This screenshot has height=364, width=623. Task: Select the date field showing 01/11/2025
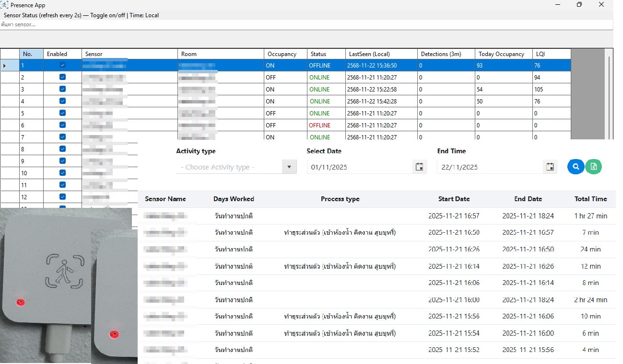tap(360, 166)
